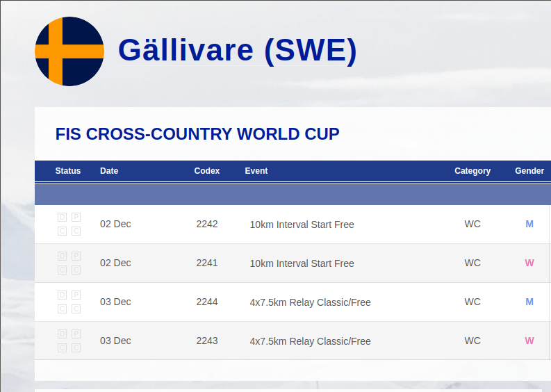This screenshot has height=392, width=551.
Task: Click the M gender marker for codex 2242
Action: (x=529, y=224)
